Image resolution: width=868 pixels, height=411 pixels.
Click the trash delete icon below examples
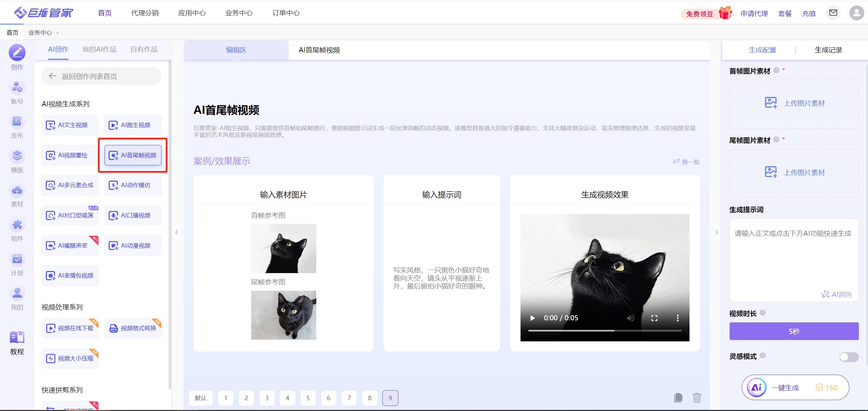click(697, 398)
